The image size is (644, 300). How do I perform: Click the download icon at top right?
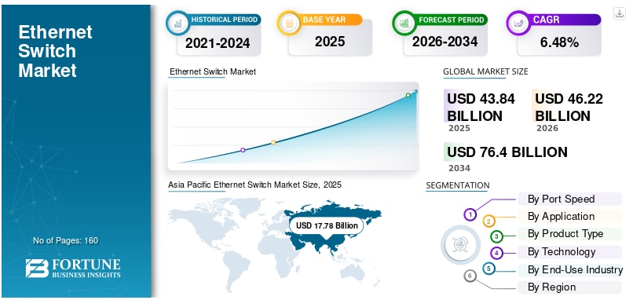[x=620, y=13]
